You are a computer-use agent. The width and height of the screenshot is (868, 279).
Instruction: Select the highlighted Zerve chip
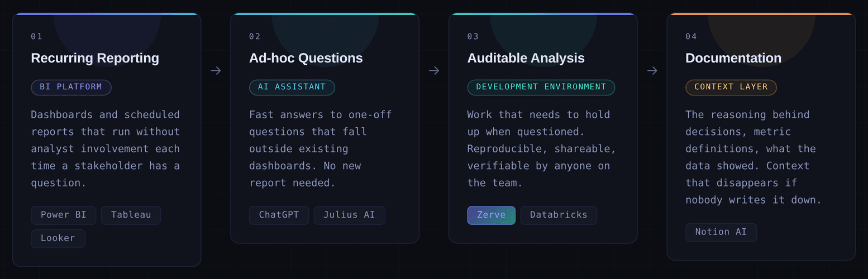point(492,215)
